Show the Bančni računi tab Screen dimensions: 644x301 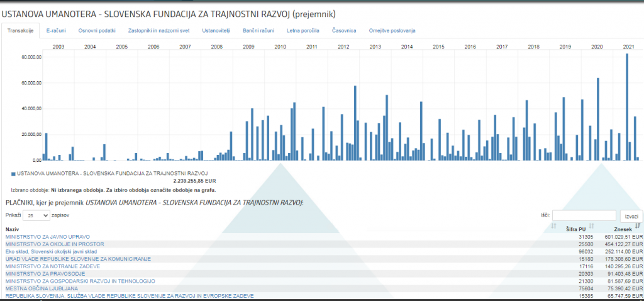click(258, 30)
